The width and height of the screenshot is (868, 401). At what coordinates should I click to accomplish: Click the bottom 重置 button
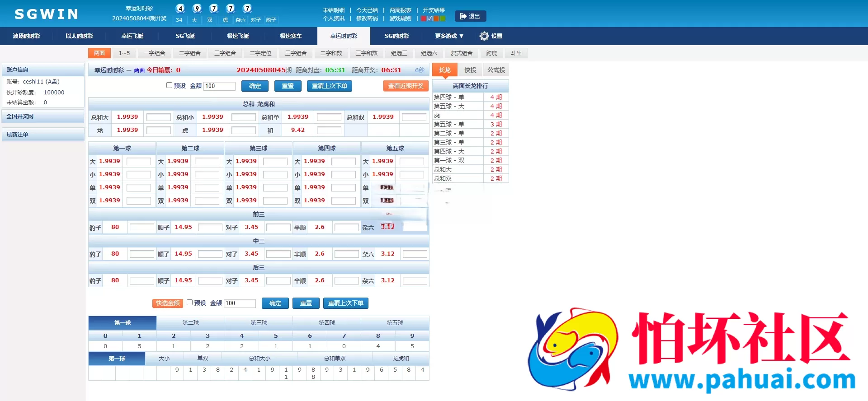306,303
